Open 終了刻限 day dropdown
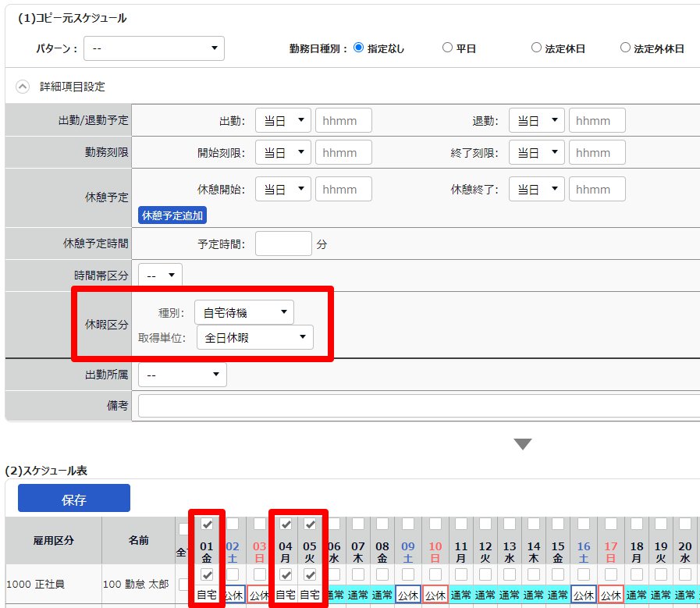 (537, 153)
